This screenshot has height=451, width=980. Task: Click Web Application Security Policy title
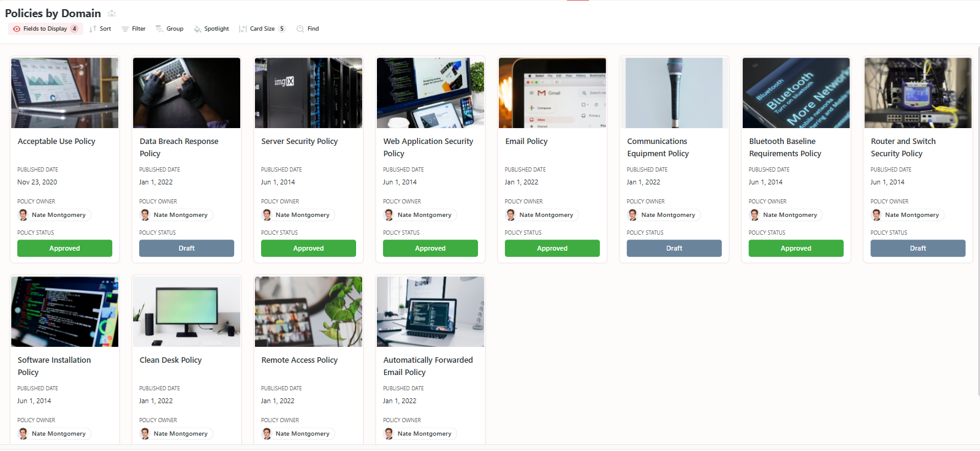(428, 148)
